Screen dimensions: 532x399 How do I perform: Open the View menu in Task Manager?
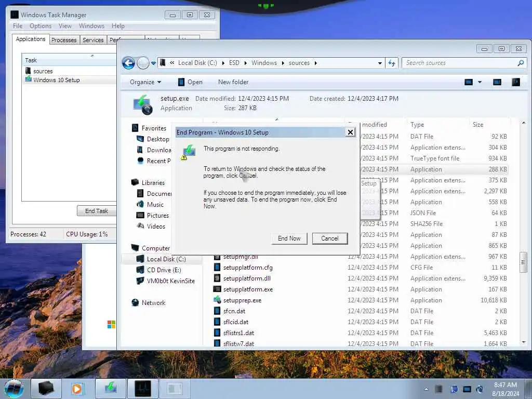click(65, 26)
